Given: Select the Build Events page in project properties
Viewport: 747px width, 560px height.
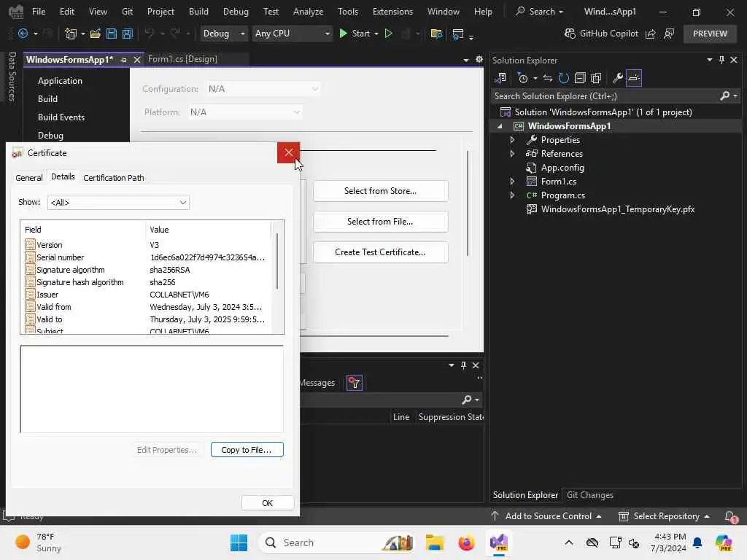Looking at the screenshot, I should pyautogui.click(x=61, y=117).
